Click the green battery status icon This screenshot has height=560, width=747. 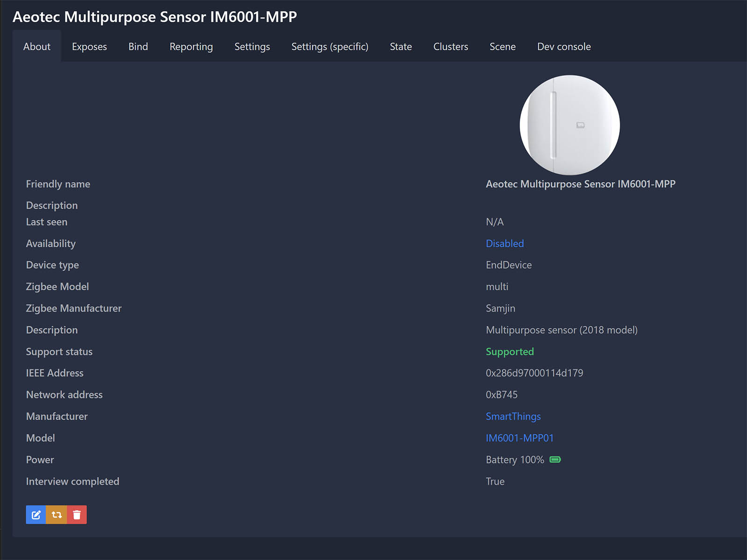(x=555, y=460)
